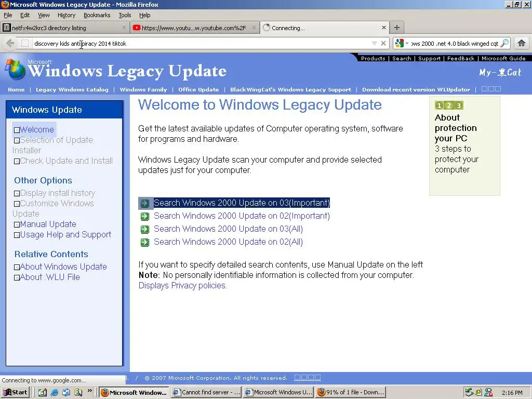Open the File menu
This screenshot has height=399, width=532.
pyautogui.click(x=8, y=15)
